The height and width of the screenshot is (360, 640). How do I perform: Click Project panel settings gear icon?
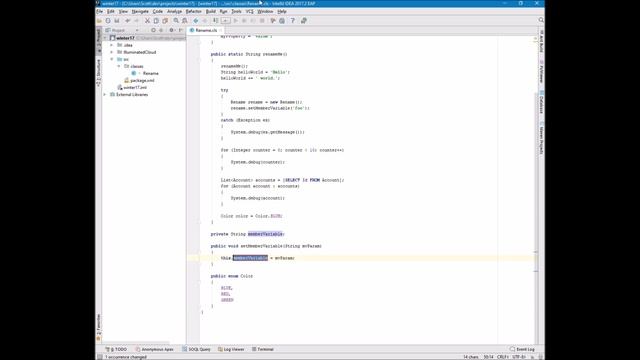point(171,30)
